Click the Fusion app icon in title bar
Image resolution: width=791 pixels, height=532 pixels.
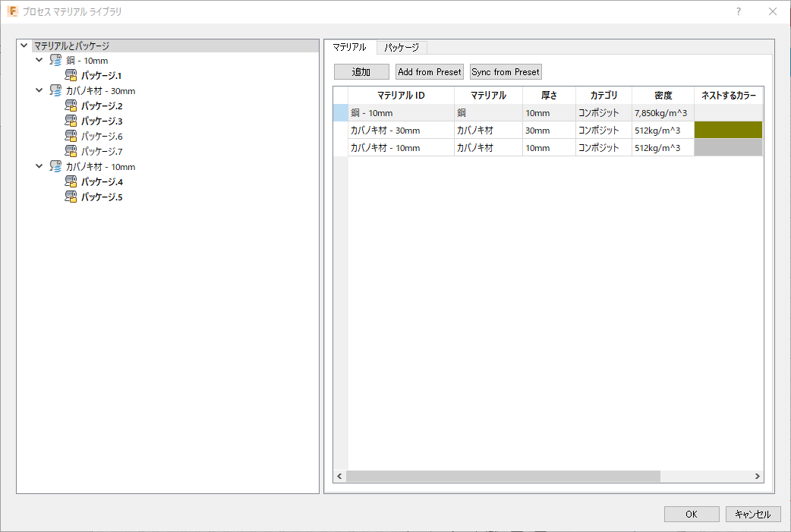click(13, 11)
